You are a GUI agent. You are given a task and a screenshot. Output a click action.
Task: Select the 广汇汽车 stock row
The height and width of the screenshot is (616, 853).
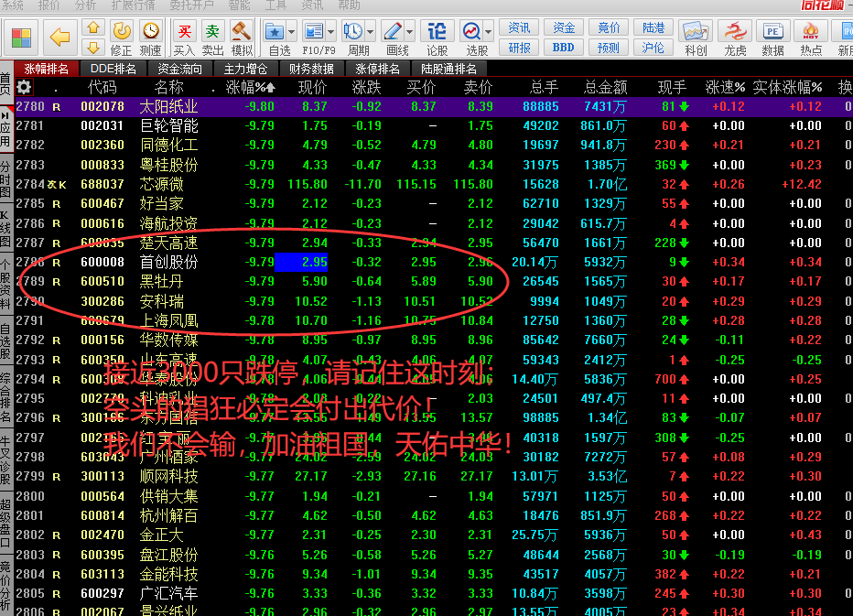(x=434, y=593)
